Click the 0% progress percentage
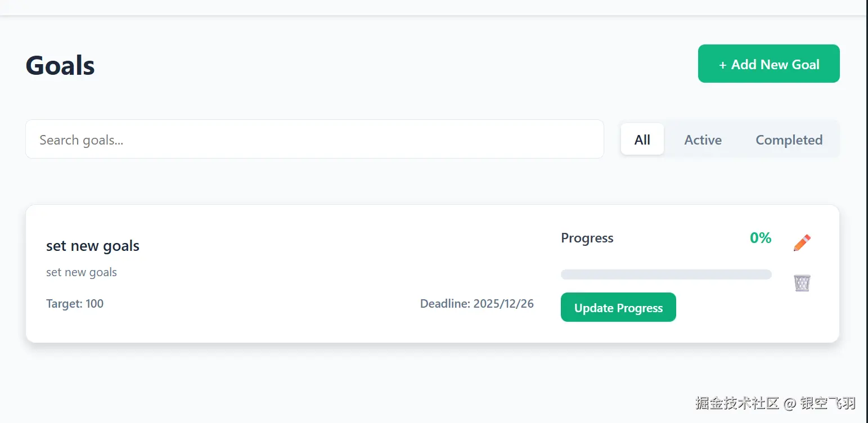Screen dimensions: 868x423 pyautogui.click(x=760, y=238)
